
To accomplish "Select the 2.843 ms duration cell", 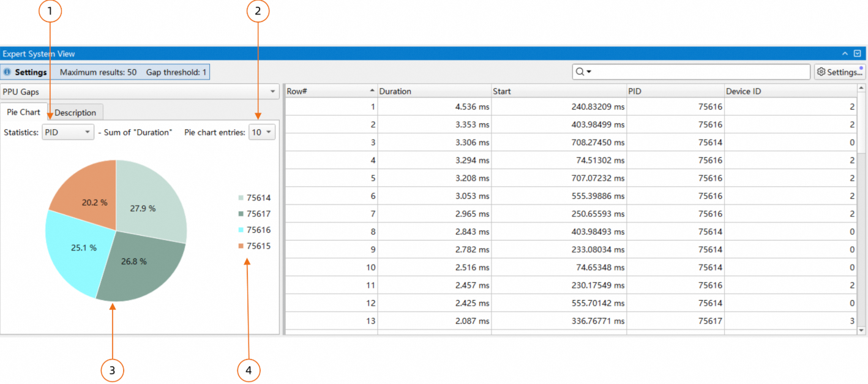I will (434, 232).
